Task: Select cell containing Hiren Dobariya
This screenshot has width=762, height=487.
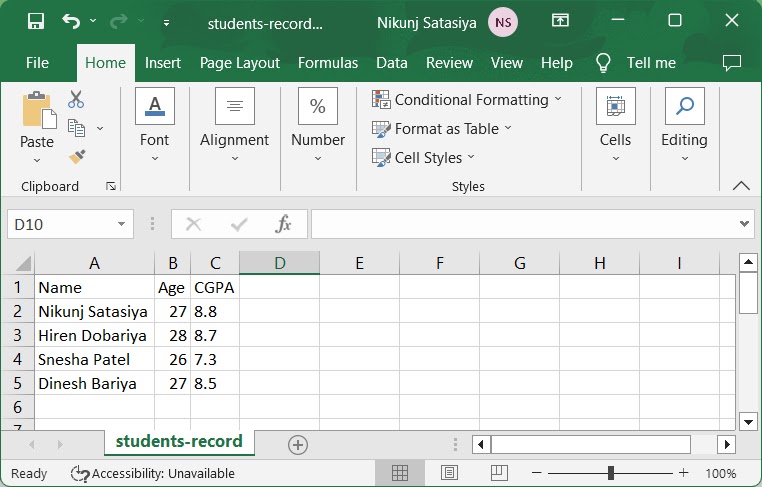Action: coord(93,335)
